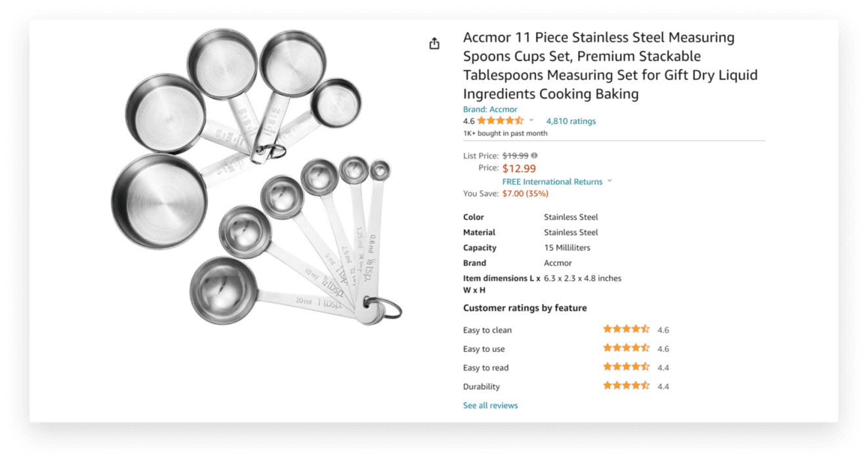Expand the dropdown arrow next to the star rating
The width and height of the screenshot is (868, 462).
[531, 121]
